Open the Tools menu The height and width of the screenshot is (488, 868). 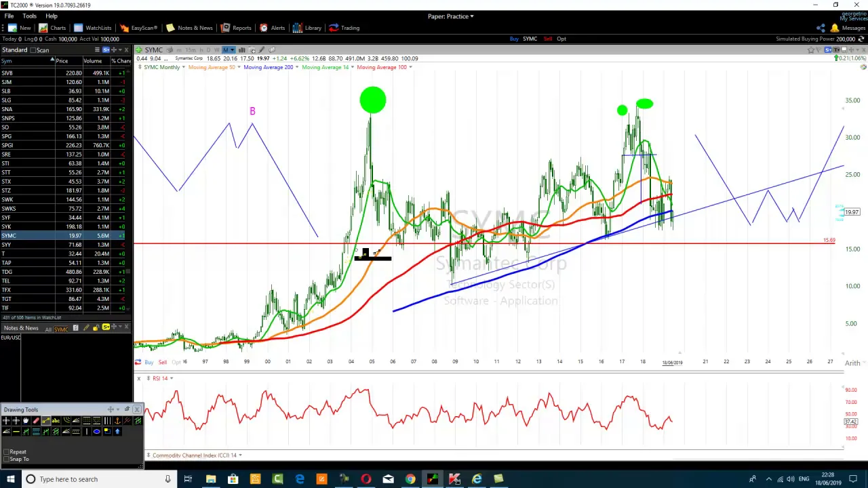coord(29,16)
